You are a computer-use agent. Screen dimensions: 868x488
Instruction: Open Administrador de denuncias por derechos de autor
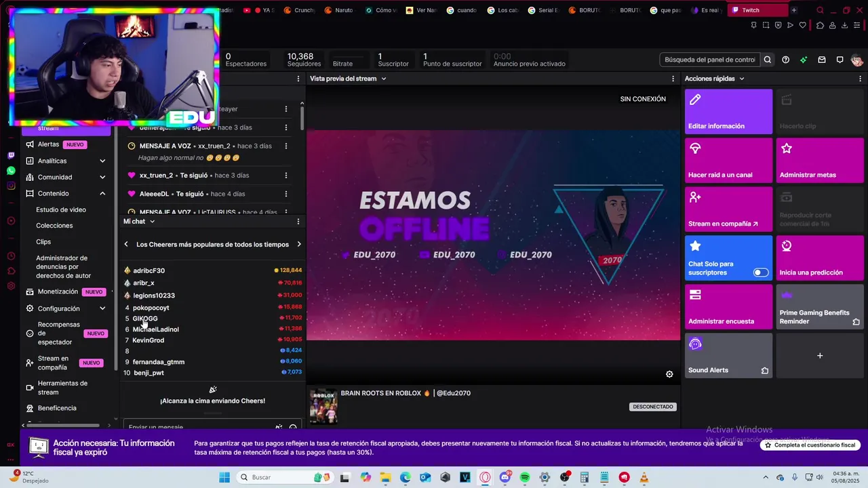[x=63, y=267]
